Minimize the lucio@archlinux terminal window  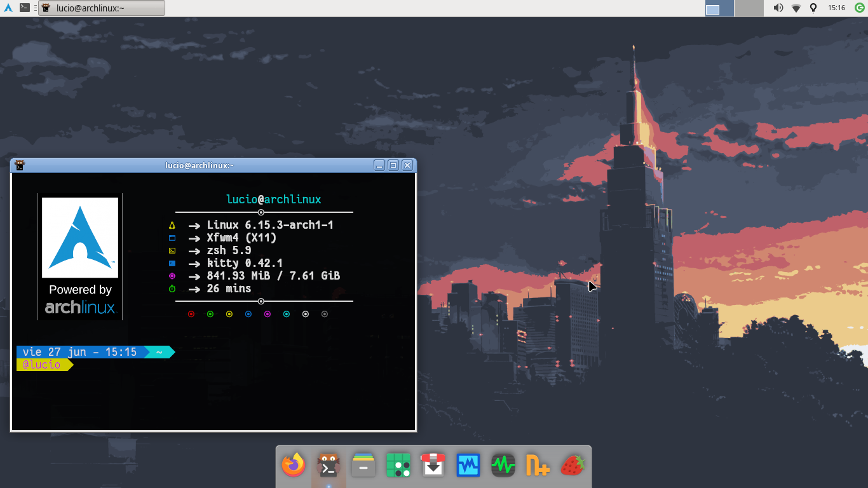tap(379, 165)
